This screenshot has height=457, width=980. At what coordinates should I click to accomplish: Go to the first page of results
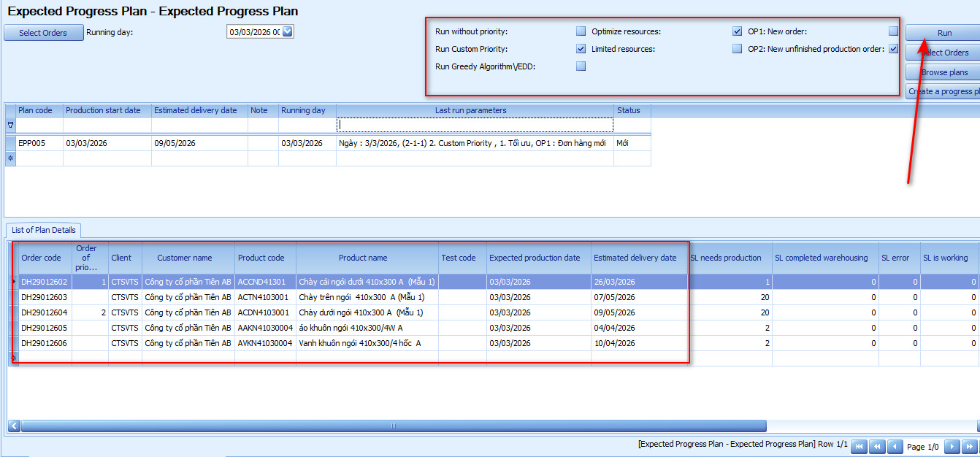click(x=860, y=447)
